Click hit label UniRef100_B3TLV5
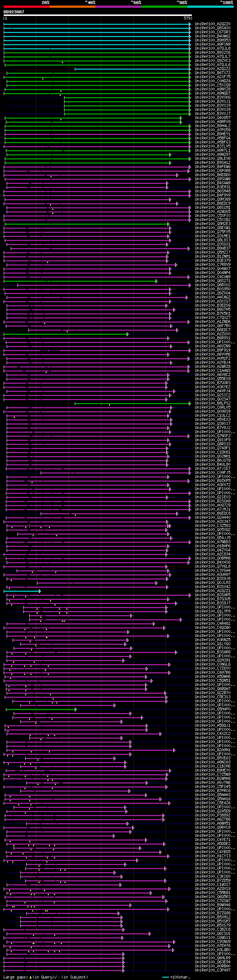 tap(213, 146)
